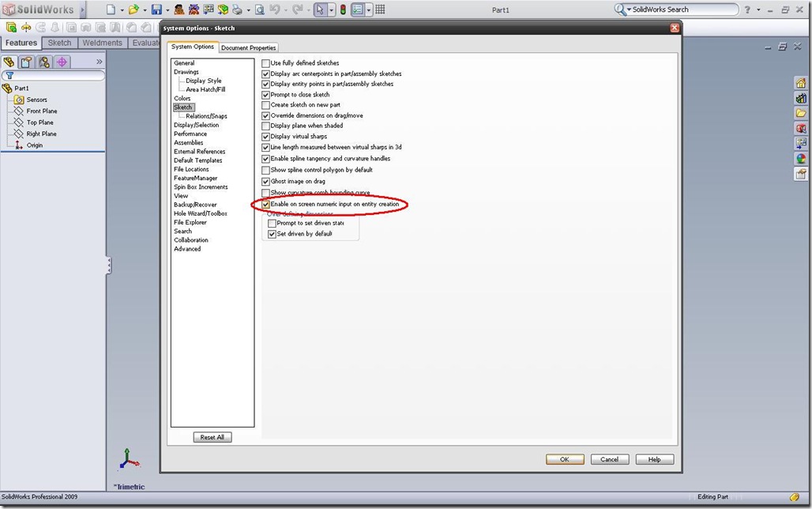
Task: Check 'Use fully defined sketches'
Action: pos(265,63)
